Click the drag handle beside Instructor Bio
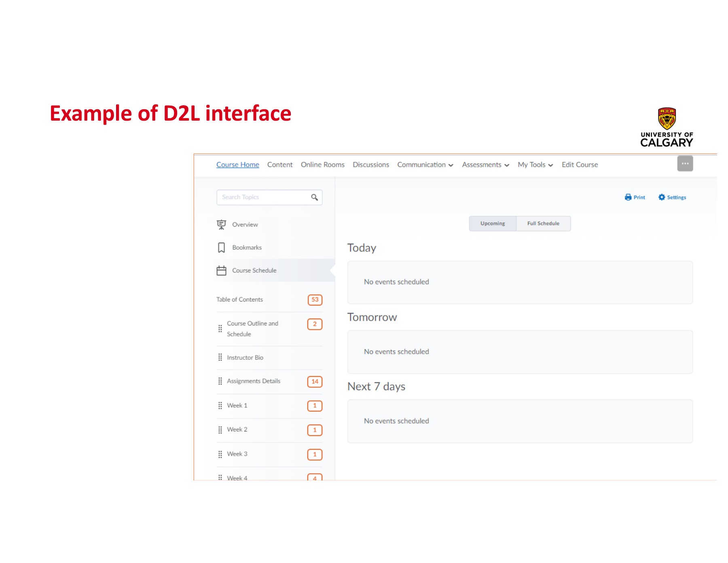The image size is (728, 563). pos(220,357)
